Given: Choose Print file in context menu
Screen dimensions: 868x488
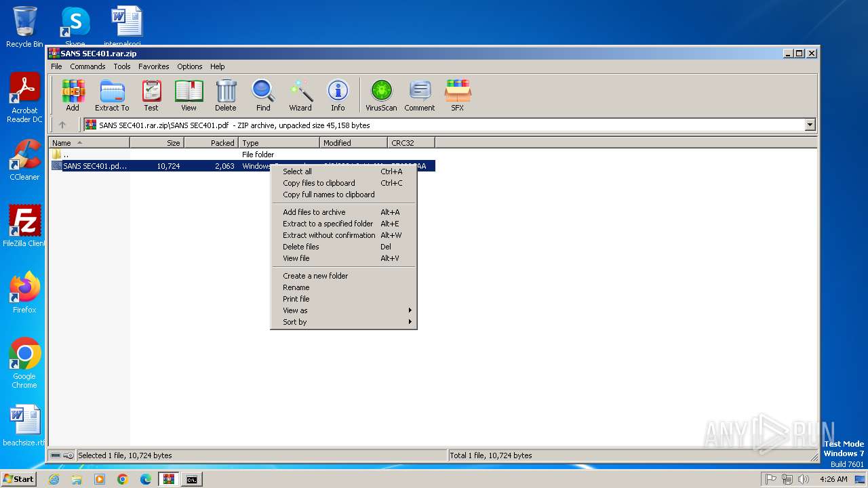Looking at the screenshot, I should [343, 299].
